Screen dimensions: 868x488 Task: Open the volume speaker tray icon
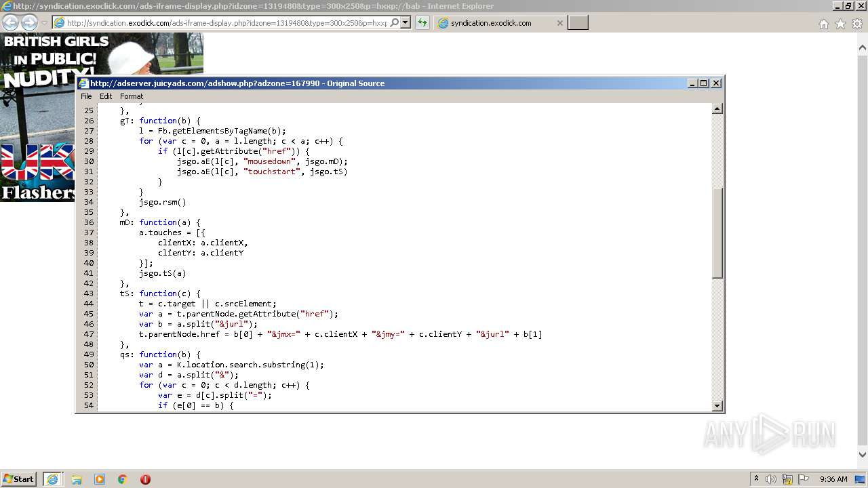(x=771, y=479)
